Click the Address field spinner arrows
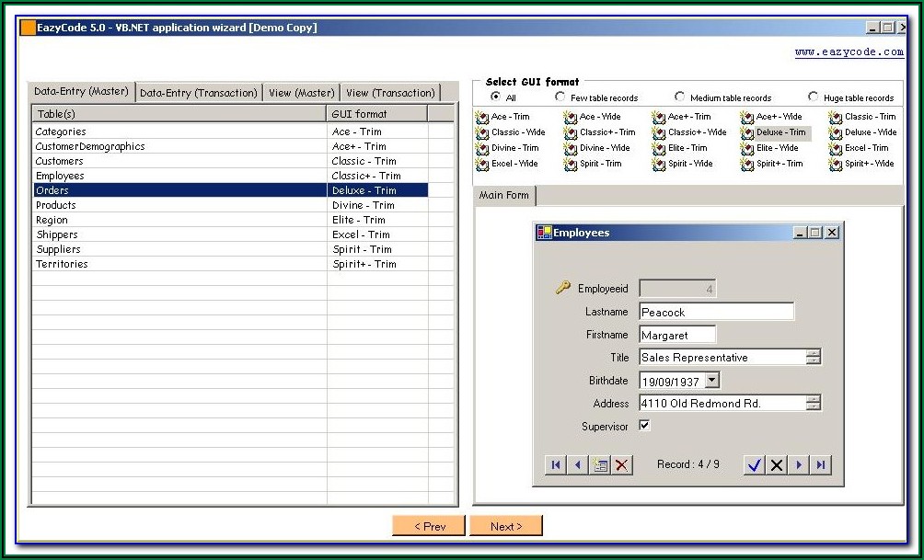 coord(813,403)
